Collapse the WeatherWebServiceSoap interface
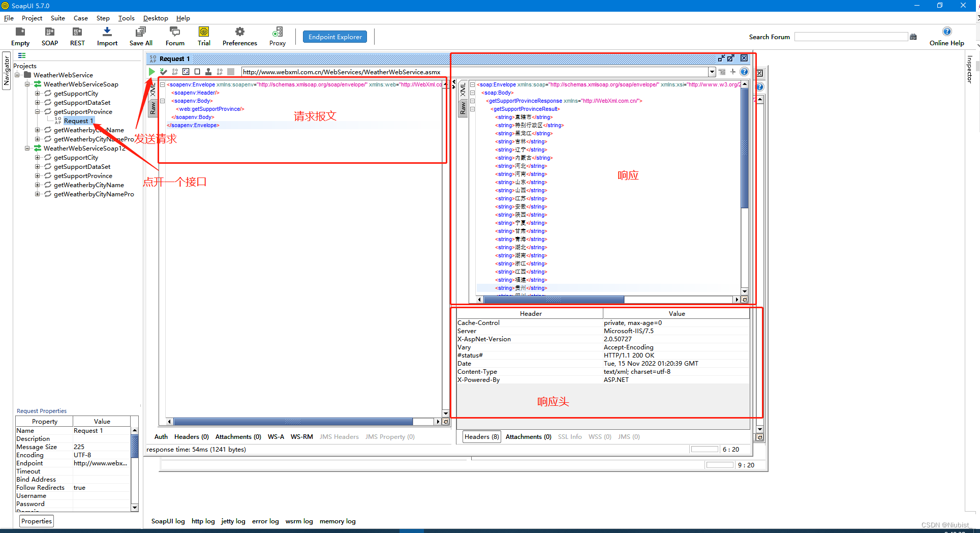The height and width of the screenshot is (533, 980). pos(27,84)
